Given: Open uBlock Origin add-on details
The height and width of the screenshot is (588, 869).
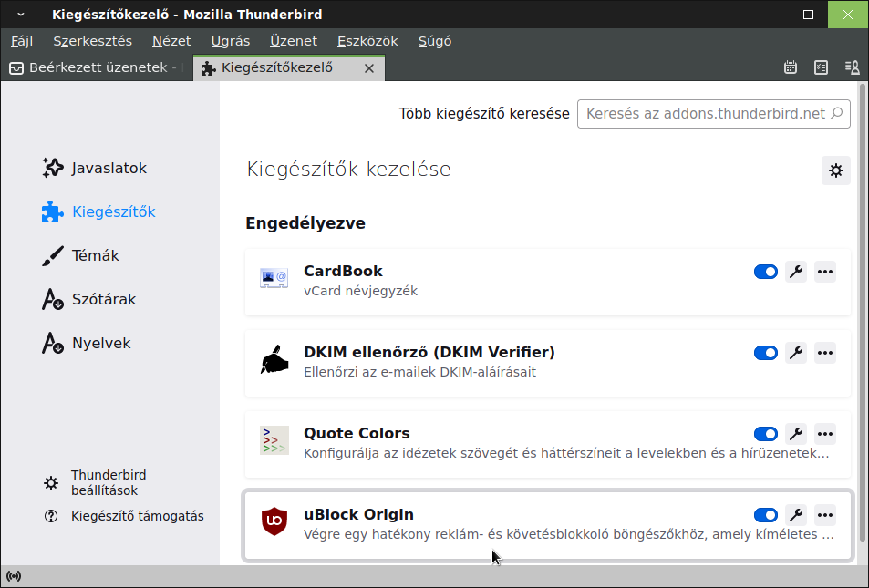Looking at the screenshot, I should [x=547, y=525].
